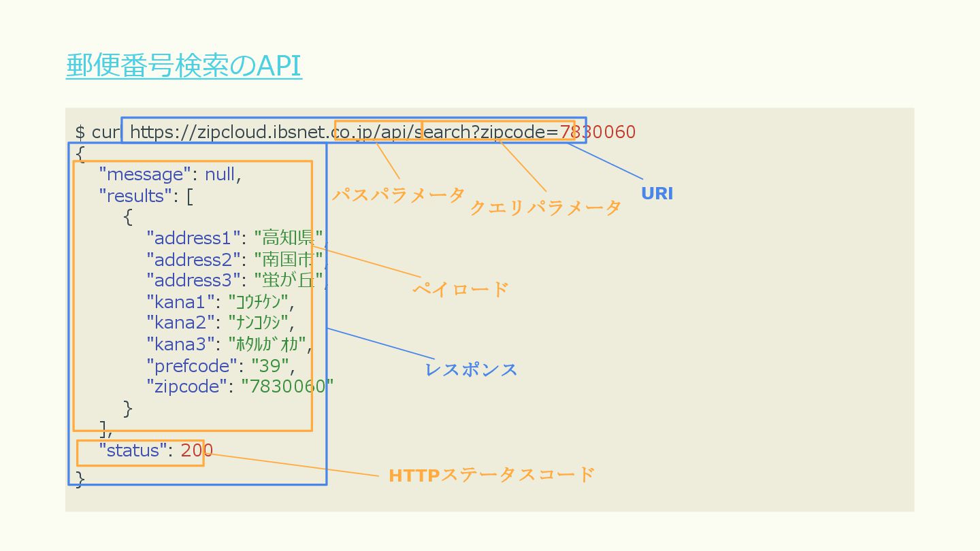The width and height of the screenshot is (980, 551).
Task: Click the "zipcode": "7830060" JSON line
Action: point(240,386)
